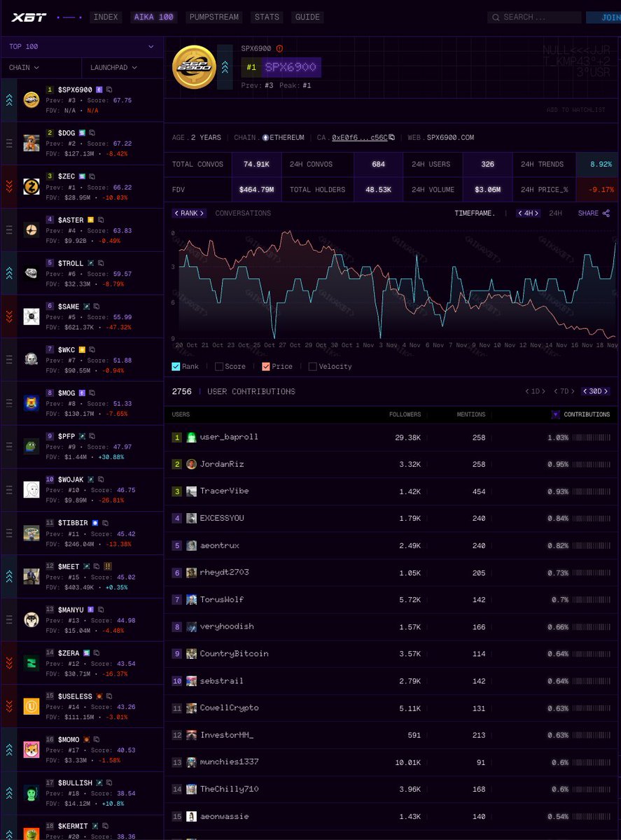Copy $SPX6900 address in sidebar list
Screen dimensions: 621x840
pyautogui.click(x=109, y=90)
